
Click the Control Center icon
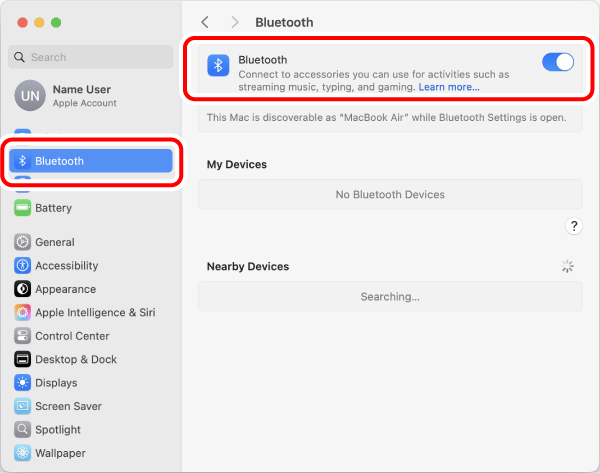click(22, 336)
